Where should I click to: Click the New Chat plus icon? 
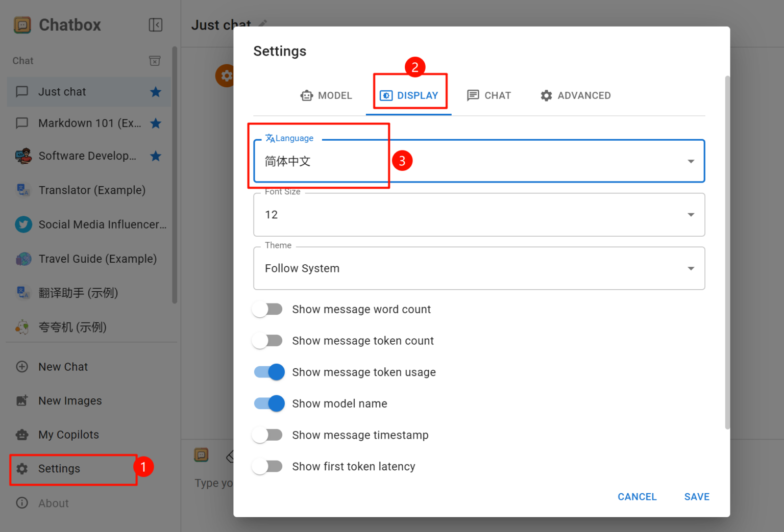click(22, 367)
